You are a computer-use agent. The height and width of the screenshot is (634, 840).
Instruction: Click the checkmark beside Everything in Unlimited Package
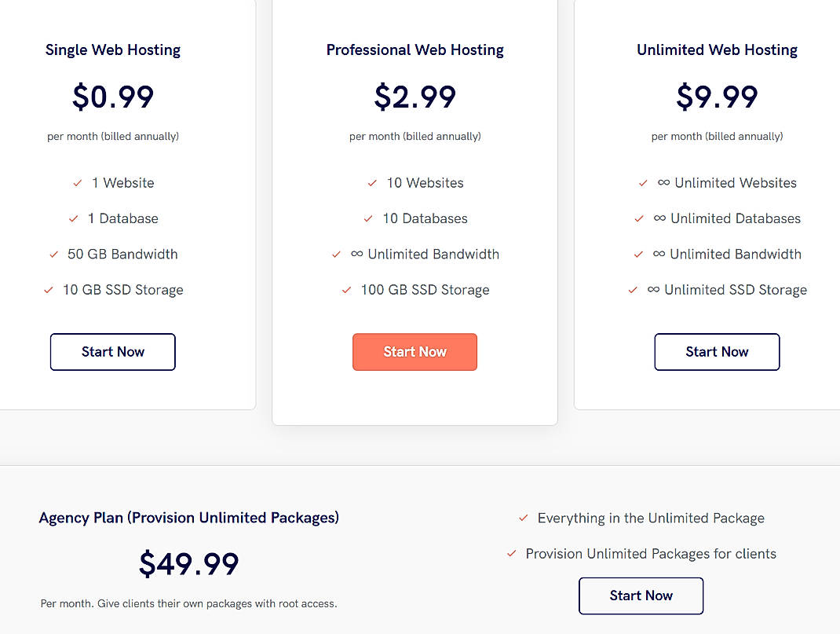(x=523, y=518)
